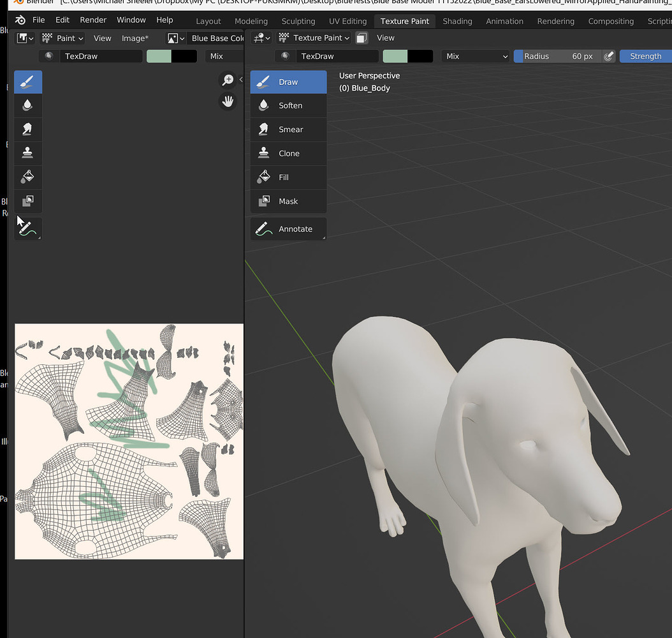Click the brush icon beside TexDraw in viewport header
The height and width of the screenshot is (638, 672).
[285, 56]
